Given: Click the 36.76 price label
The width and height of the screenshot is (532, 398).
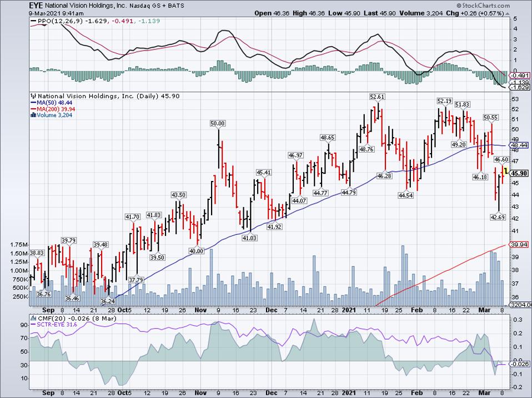Looking at the screenshot, I should pos(43,294).
